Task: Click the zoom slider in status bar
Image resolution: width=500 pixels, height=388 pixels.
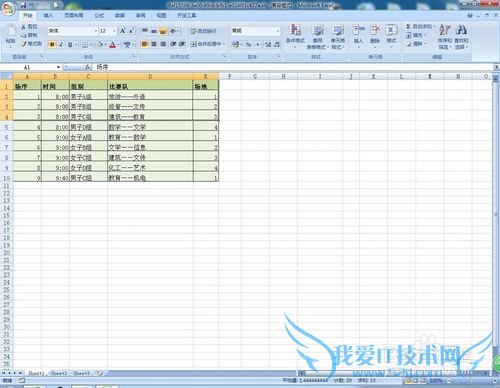Action: [472, 380]
